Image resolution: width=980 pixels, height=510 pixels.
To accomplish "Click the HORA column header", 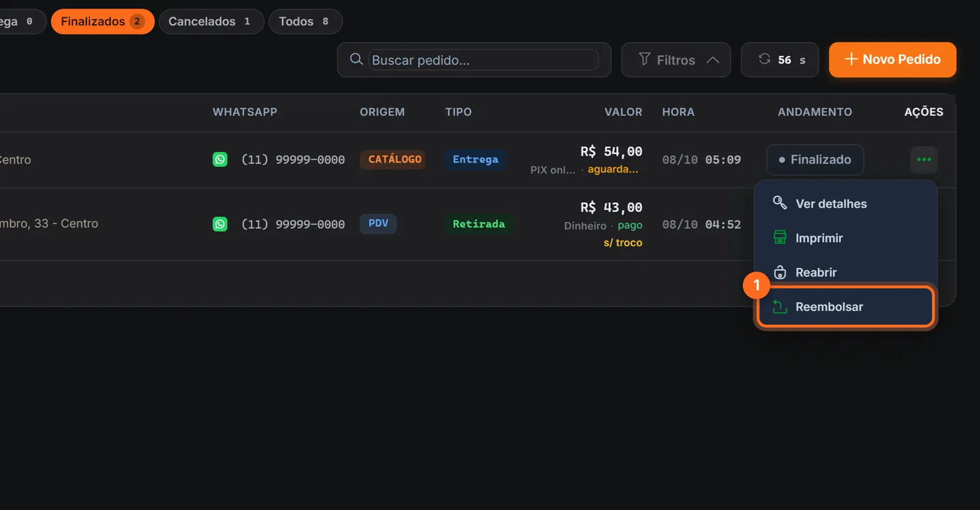I will 678,112.
